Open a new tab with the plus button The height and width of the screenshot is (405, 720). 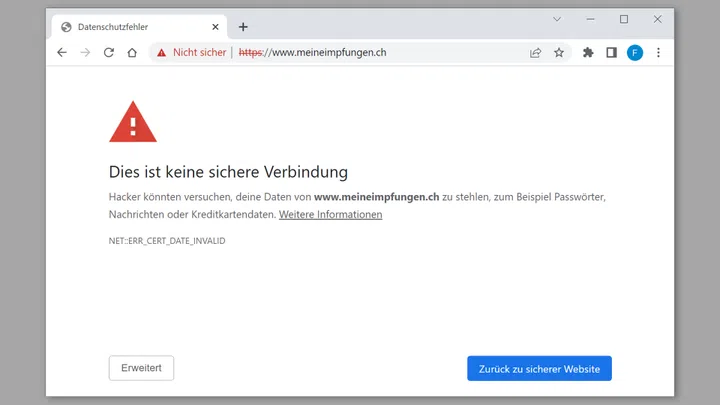point(243,27)
